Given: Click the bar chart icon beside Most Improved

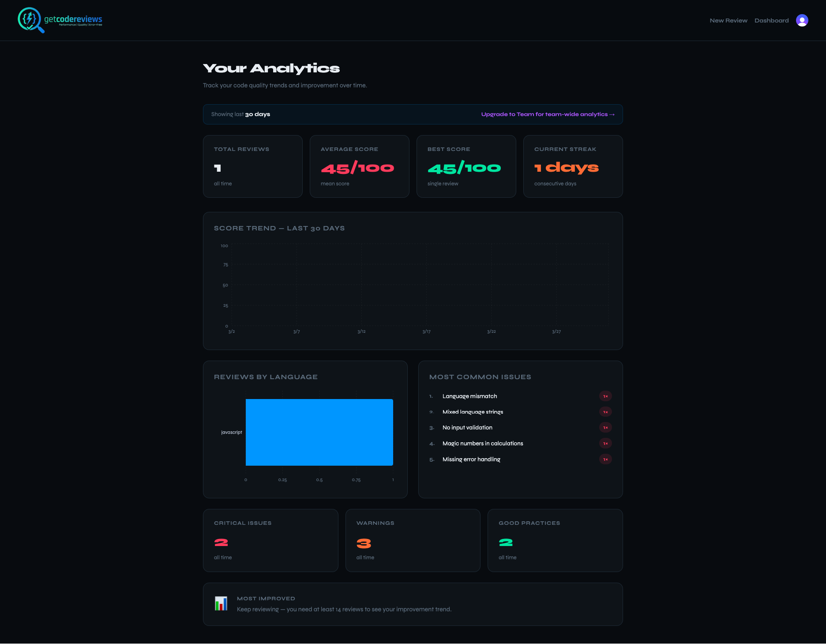Looking at the screenshot, I should (x=221, y=604).
